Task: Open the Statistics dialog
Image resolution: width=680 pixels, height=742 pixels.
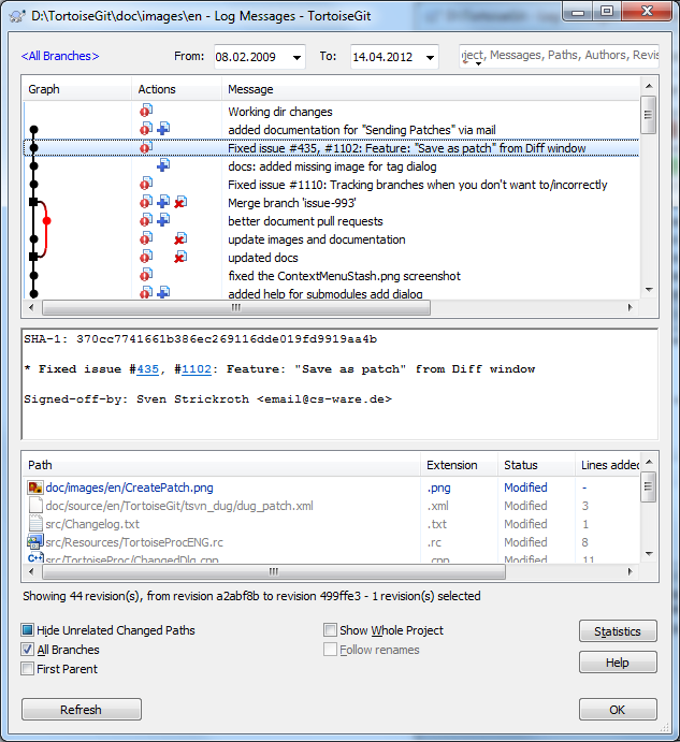Action: point(617,631)
